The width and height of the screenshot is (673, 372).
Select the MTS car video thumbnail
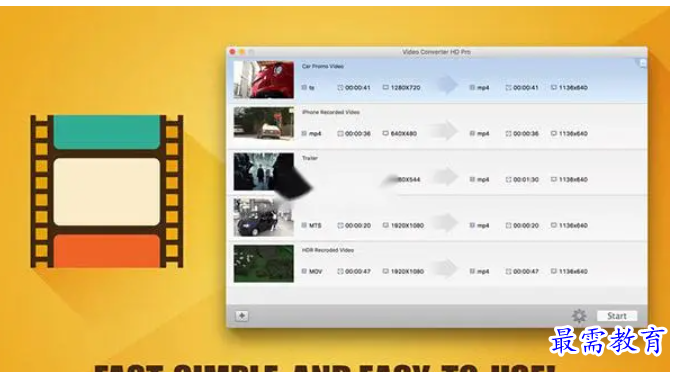[x=264, y=218]
